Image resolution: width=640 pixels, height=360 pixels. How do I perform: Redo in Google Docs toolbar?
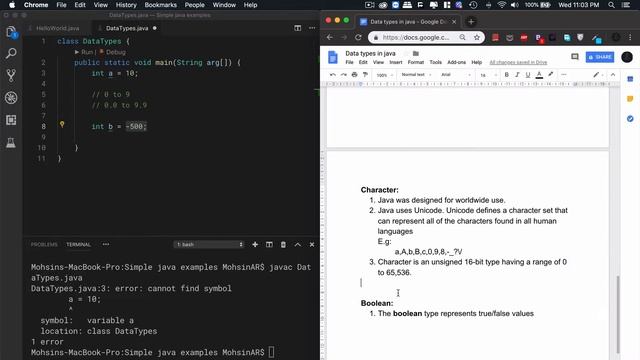pyautogui.click(x=344, y=75)
